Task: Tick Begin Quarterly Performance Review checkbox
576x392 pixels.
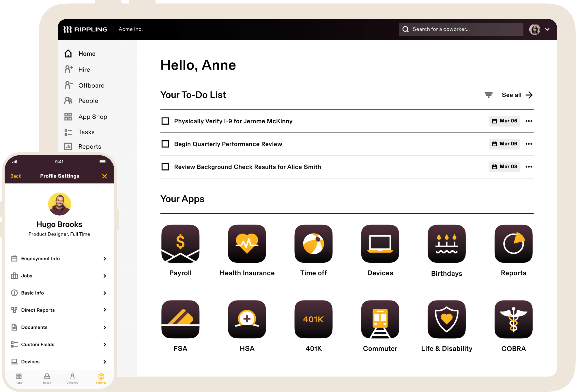Action: coord(165,144)
